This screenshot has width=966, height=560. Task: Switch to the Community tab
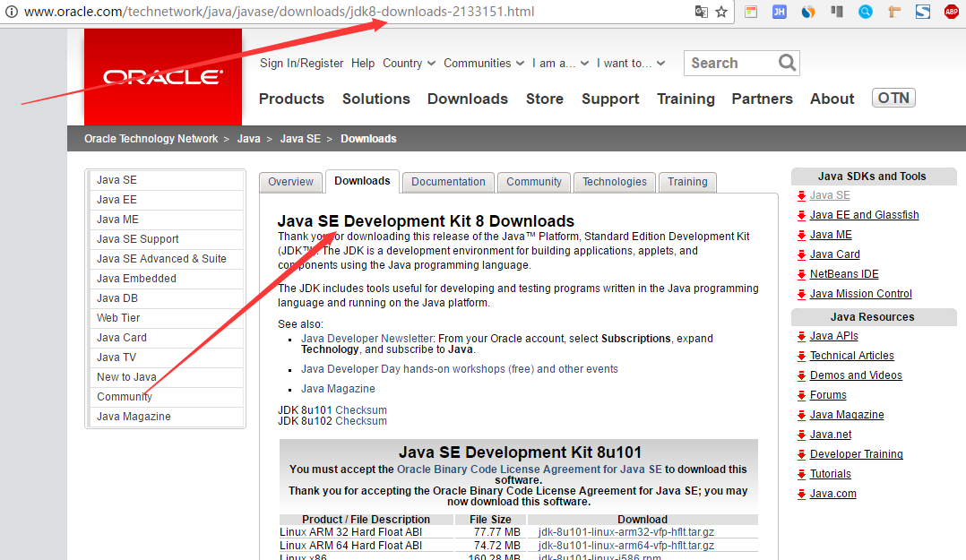click(x=534, y=182)
